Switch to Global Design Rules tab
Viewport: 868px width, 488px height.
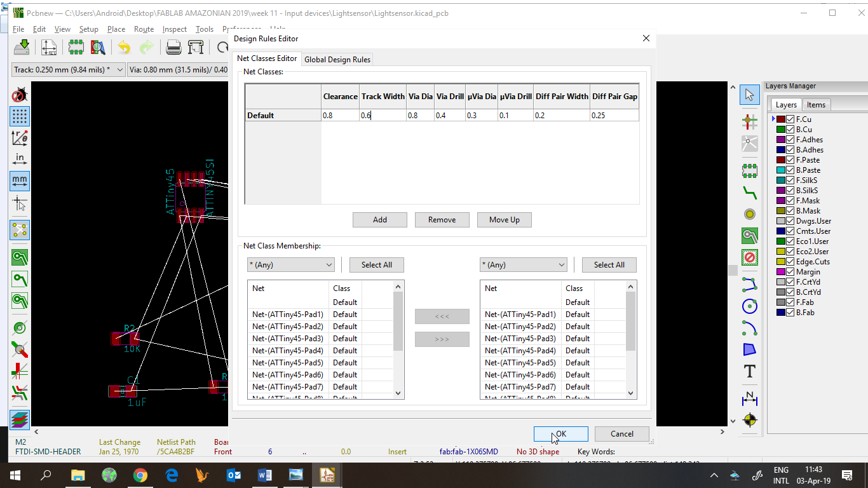pos(337,60)
